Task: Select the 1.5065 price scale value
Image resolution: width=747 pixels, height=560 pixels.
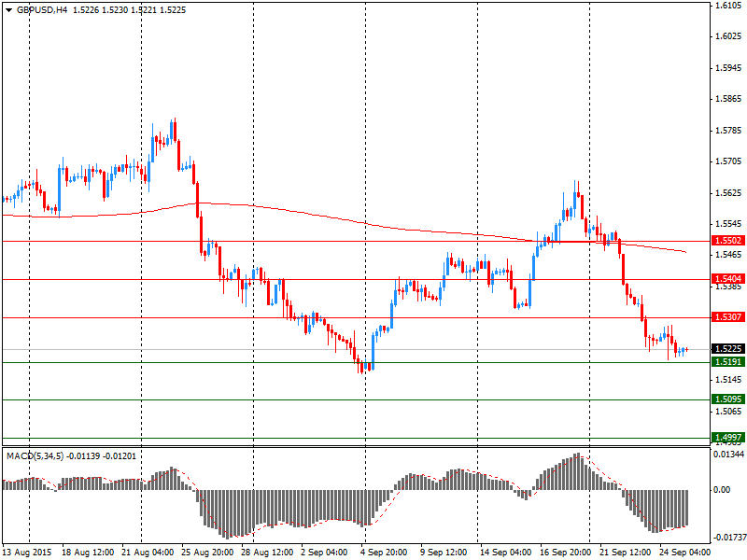Action: pos(729,412)
